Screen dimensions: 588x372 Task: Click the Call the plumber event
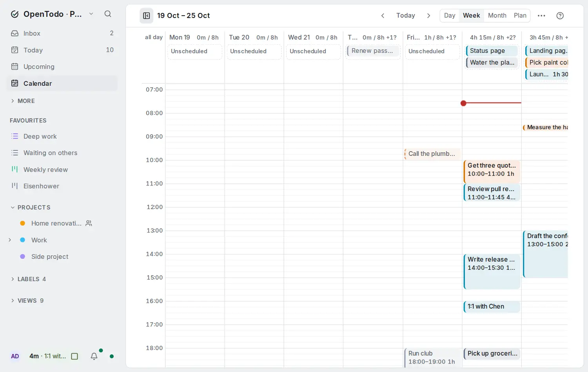point(432,154)
